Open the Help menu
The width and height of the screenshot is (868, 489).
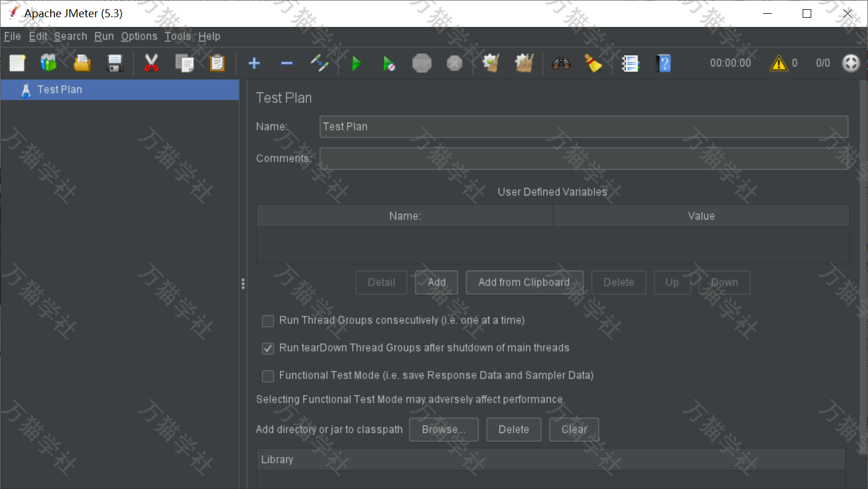coord(209,36)
